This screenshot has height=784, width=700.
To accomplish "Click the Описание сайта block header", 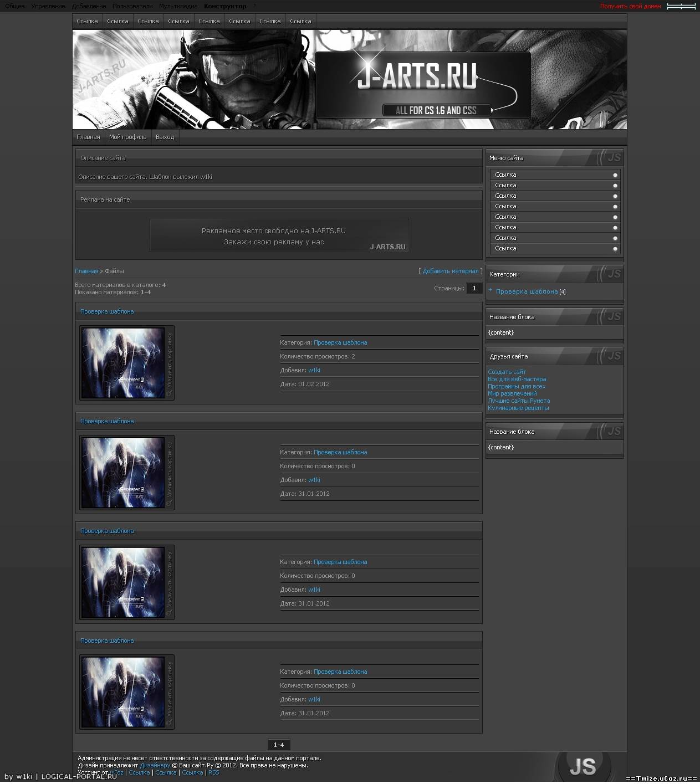I will 279,158.
